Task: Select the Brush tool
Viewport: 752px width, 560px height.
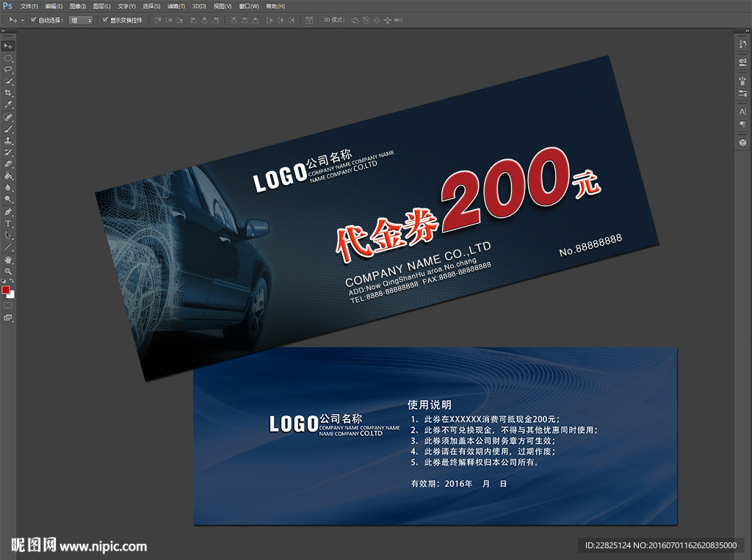Action: click(8, 129)
